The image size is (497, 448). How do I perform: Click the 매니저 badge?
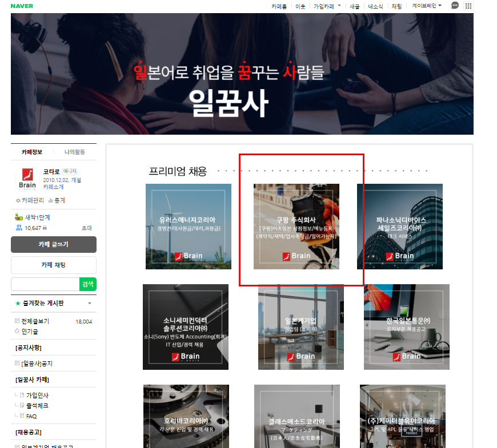pos(70,171)
